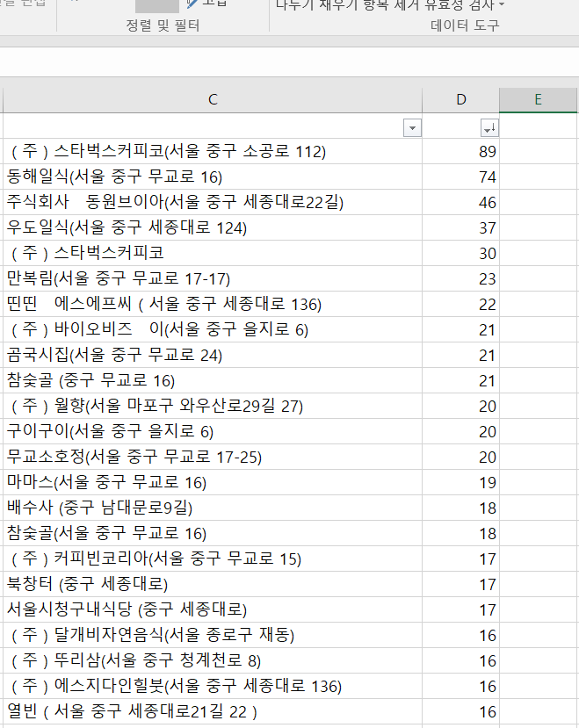579x728 pixels.
Task: Select cell with 스타벅스커피코(서울 중구 소공로 112)
Action: tap(213, 151)
